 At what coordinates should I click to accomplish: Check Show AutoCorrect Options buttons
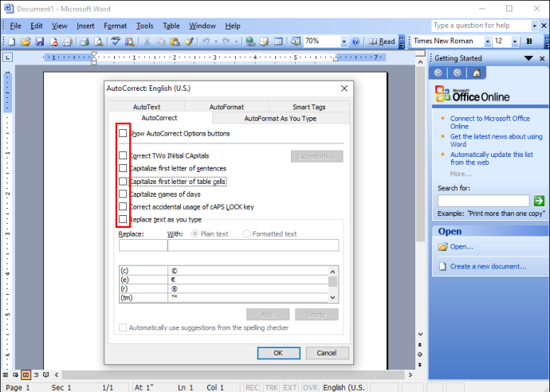(x=123, y=133)
